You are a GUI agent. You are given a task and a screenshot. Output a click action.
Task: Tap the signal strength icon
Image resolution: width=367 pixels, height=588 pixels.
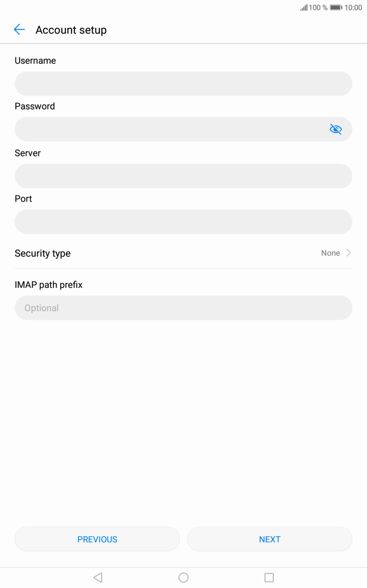pyautogui.click(x=304, y=7)
